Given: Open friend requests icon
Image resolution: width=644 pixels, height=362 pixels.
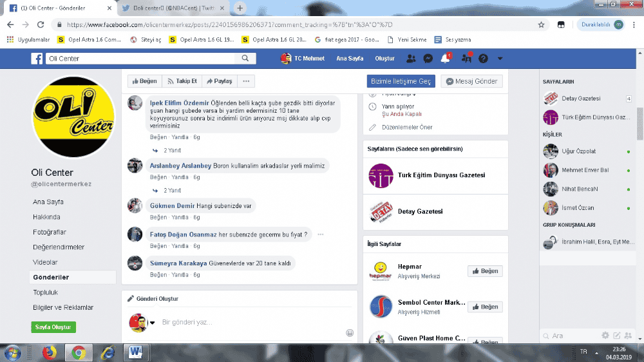Looking at the screenshot, I should (x=411, y=59).
